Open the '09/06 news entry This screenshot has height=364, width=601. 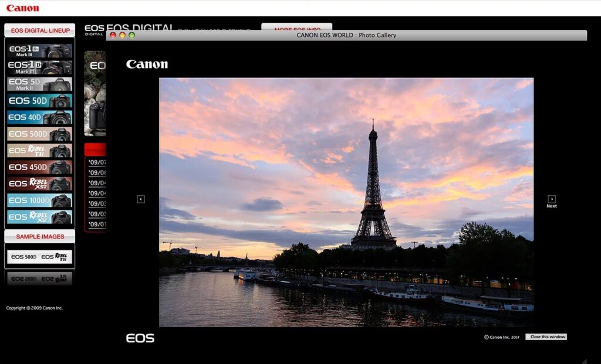(97, 173)
